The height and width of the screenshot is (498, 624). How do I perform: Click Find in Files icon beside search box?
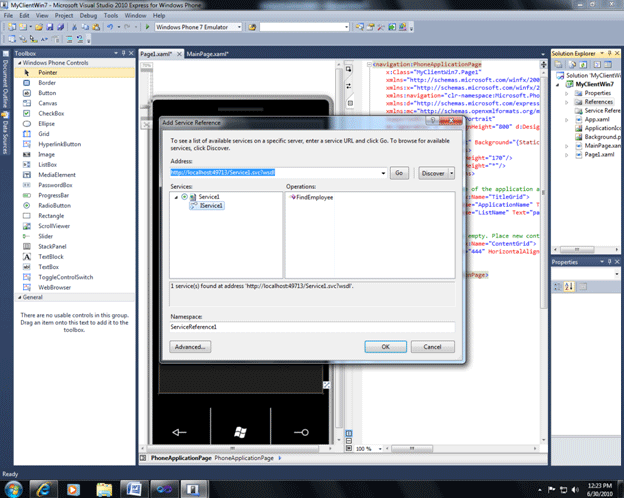[252, 27]
